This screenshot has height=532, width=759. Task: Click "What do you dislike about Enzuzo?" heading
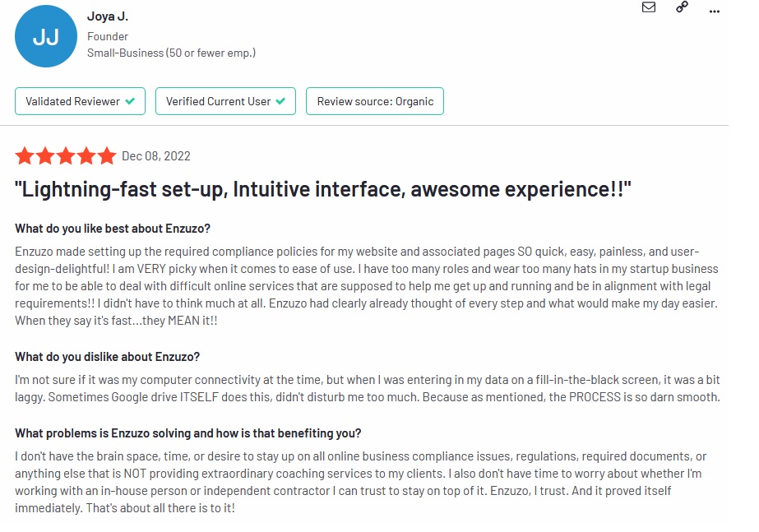tap(108, 357)
